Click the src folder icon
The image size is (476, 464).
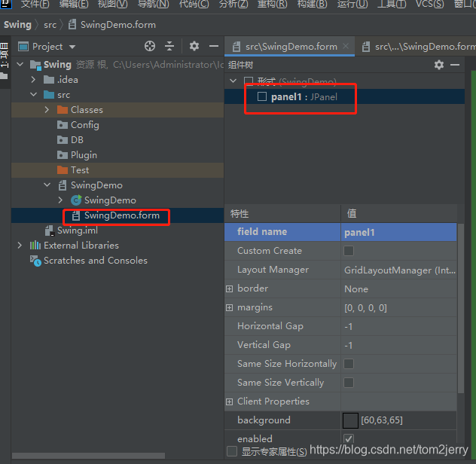(49, 95)
